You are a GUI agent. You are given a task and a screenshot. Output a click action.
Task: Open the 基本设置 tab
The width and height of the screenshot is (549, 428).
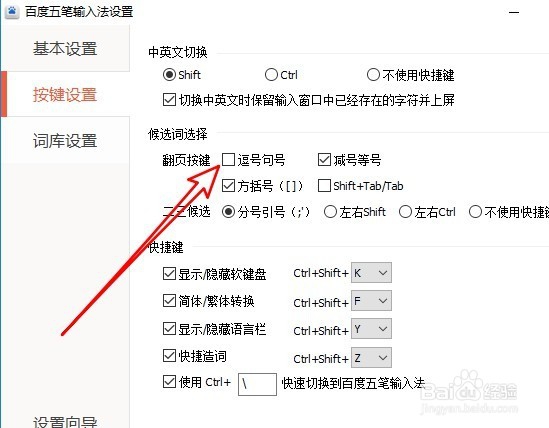pos(65,49)
